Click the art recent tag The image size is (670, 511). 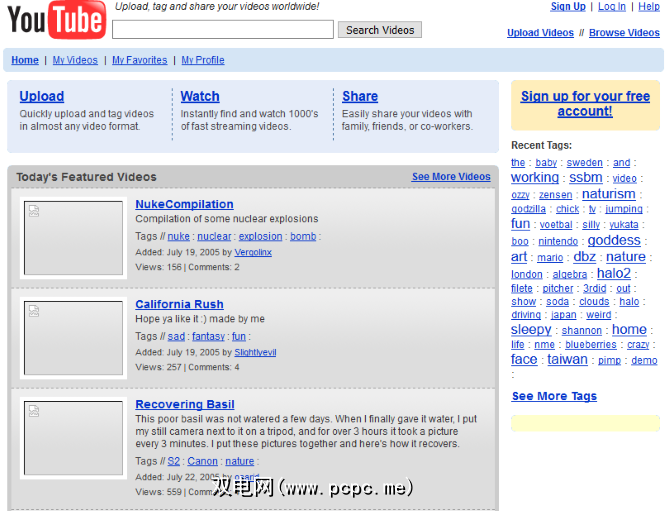click(519, 257)
